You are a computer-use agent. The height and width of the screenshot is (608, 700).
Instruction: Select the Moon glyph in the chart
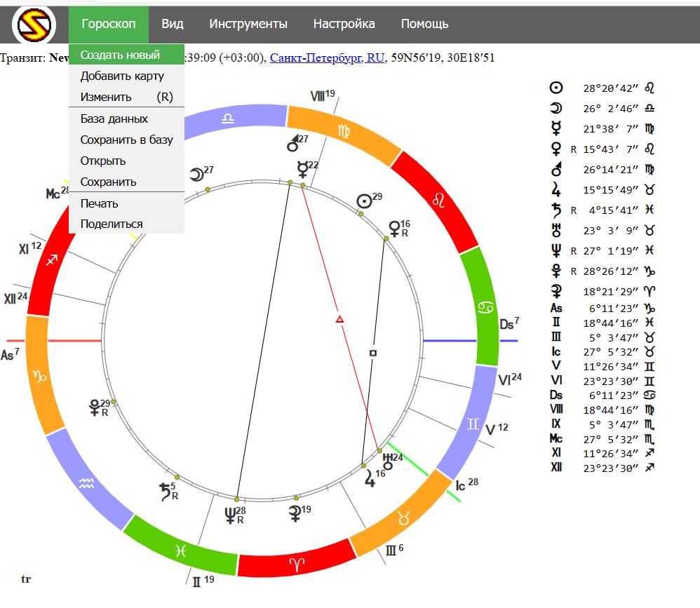[x=196, y=174]
